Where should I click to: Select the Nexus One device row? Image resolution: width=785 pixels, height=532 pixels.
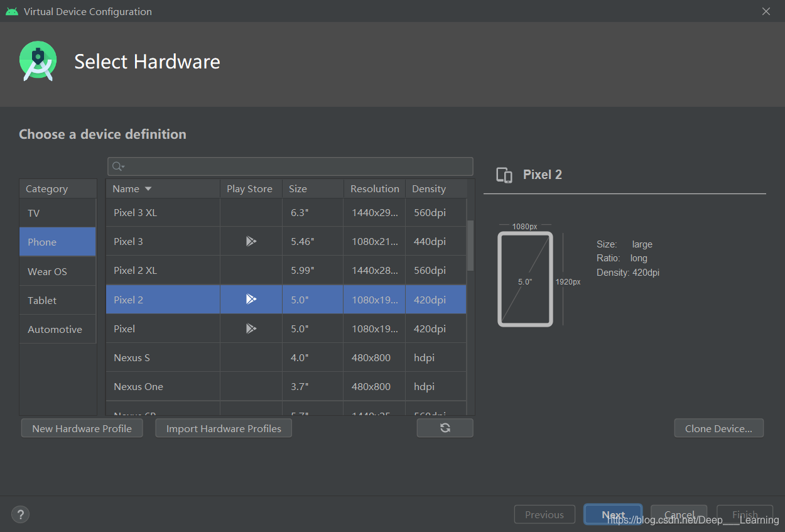286,386
